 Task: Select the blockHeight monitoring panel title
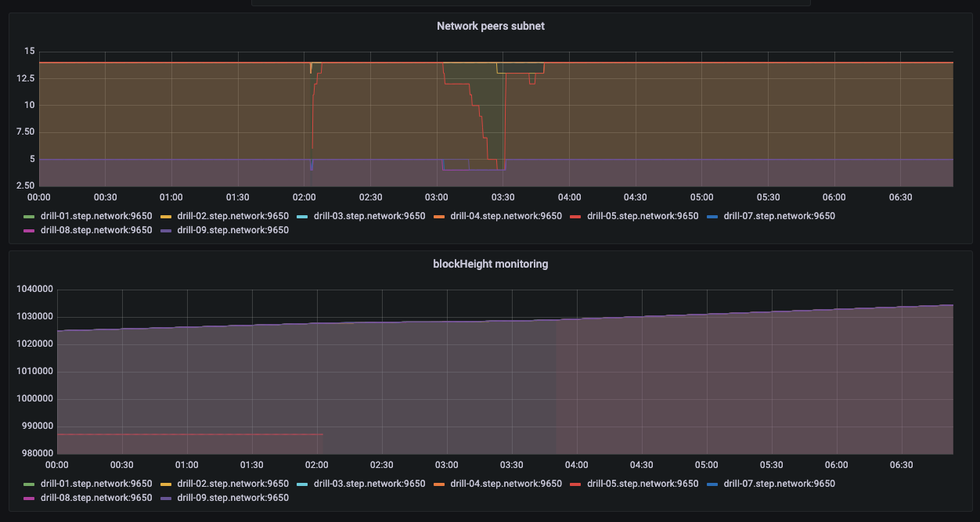[491, 264]
